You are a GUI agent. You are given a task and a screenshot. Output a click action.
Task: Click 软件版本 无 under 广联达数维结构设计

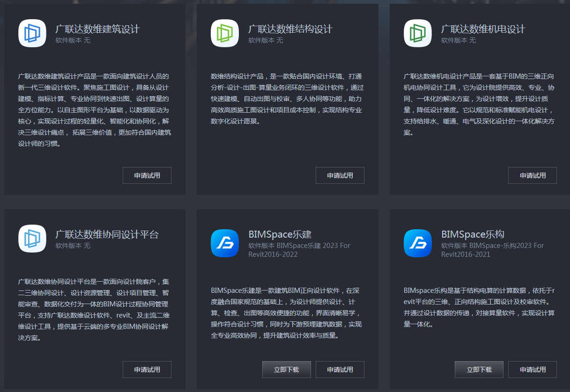[266, 40]
